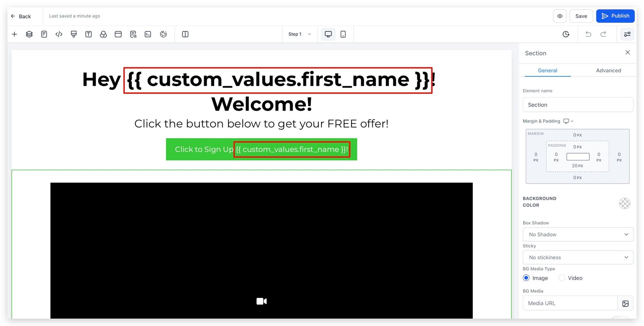
Task: Expand the Box Shadow dropdown
Action: [x=578, y=235]
